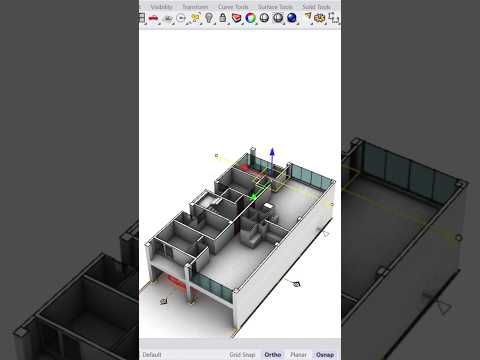This screenshot has height=360, width=480.
Task: Click the camera named views icon
Action: tap(181, 18)
